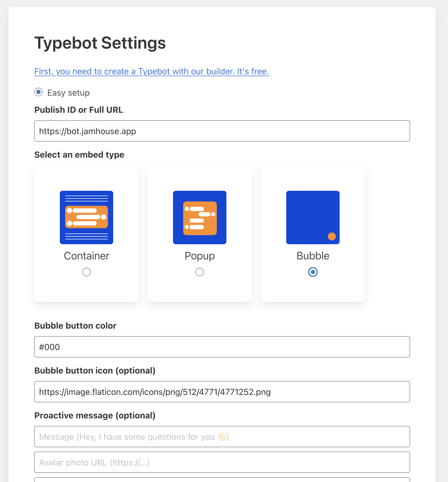
Task: Click the proactive Message input field
Action: tap(222, 437)
